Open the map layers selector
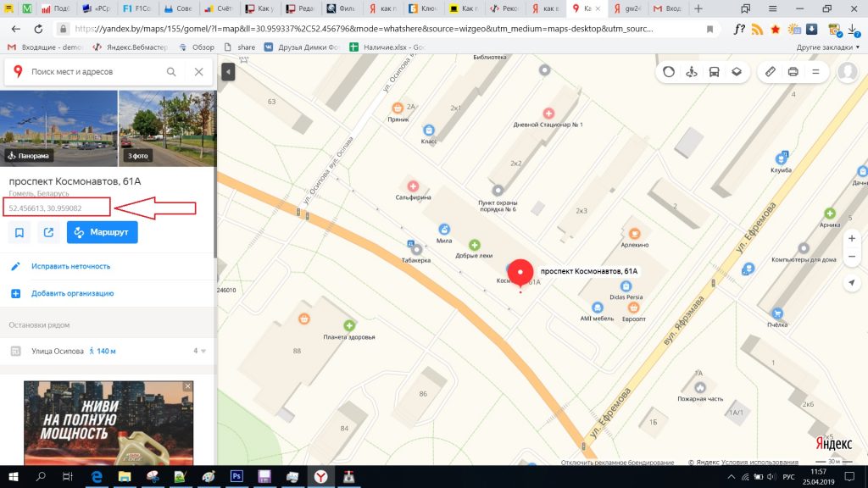Image resolution: width=868 pixels, height=488 pixels. point(737,72)
